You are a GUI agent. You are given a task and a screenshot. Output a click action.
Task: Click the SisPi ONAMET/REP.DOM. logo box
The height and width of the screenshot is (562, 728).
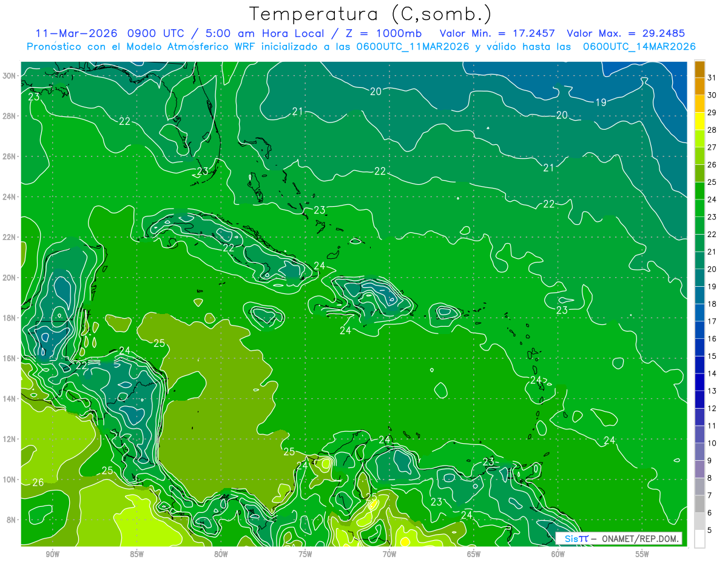(619, 538)
